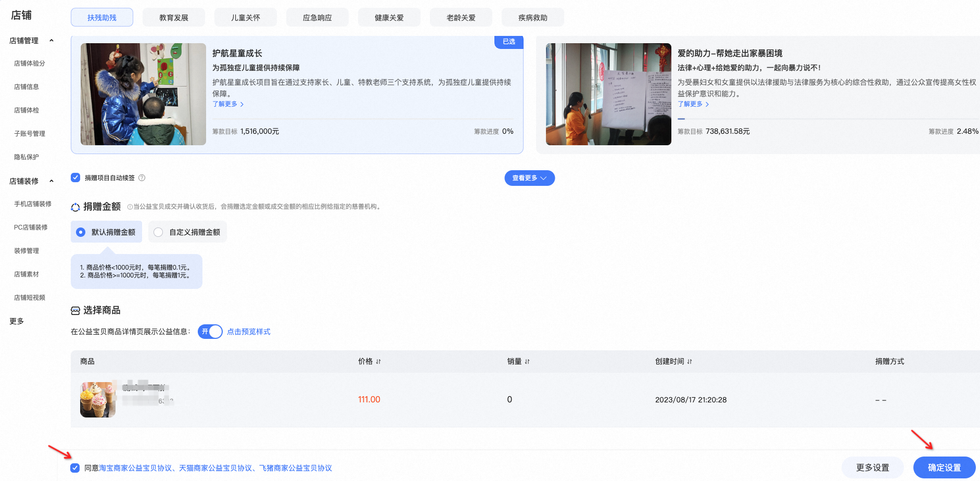Switch to the 教育发展 category tab
This screenshot has width=980, height=481.
coord(174,17)
